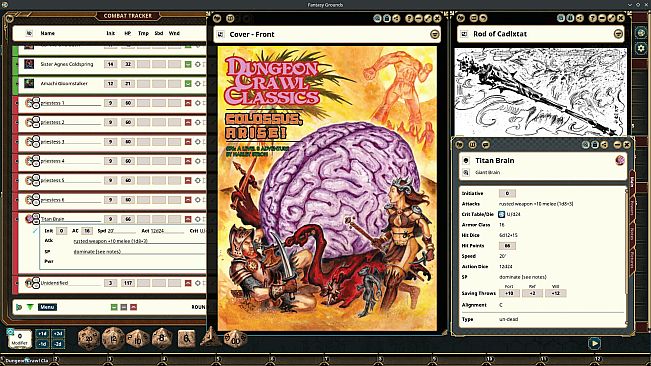Toggle hostile faction icon for Unidentified
This screenshot has height=366, width=651.
[188, 283]
